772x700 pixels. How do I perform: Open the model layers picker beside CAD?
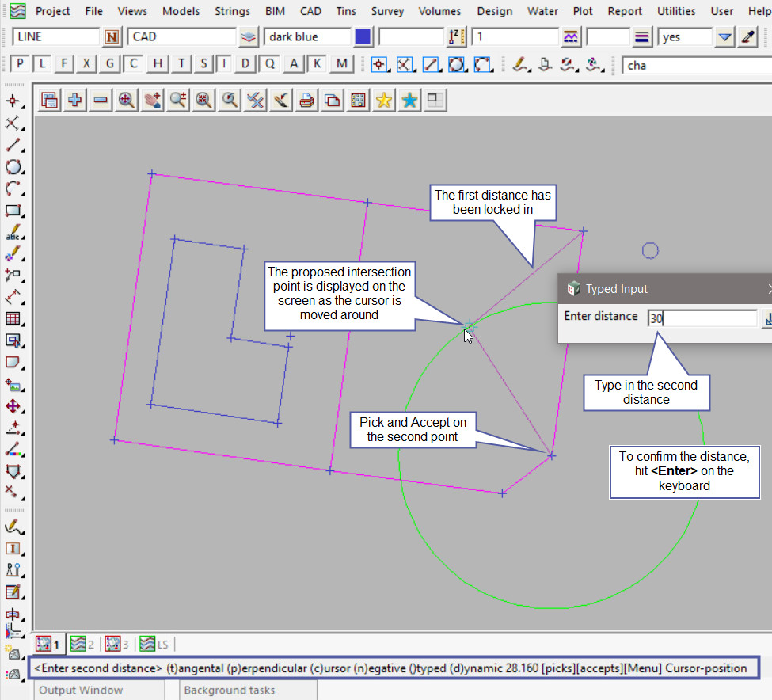249,37
